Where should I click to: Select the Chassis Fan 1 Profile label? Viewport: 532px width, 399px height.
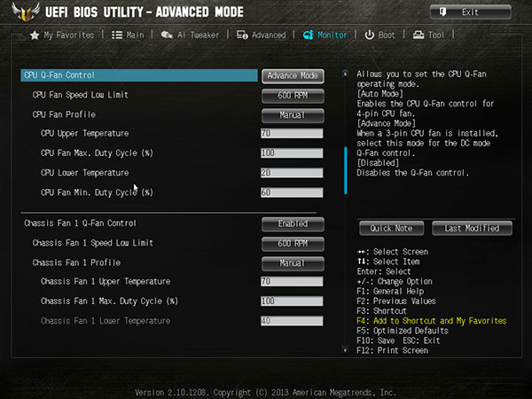click(76, 262)
